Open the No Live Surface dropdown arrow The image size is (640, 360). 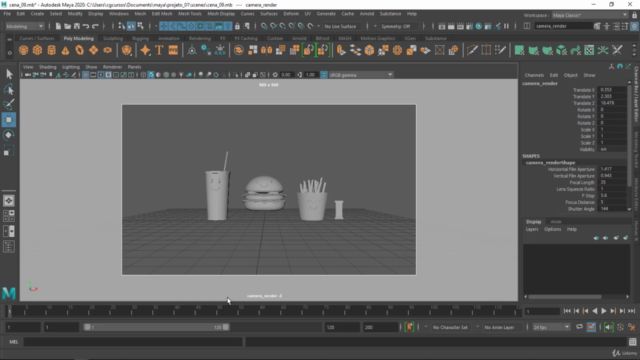pos(318,26)
